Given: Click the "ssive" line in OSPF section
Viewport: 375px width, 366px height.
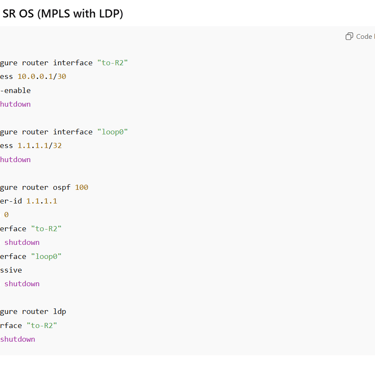Looking at the screenshot, I should pos(11,270).
